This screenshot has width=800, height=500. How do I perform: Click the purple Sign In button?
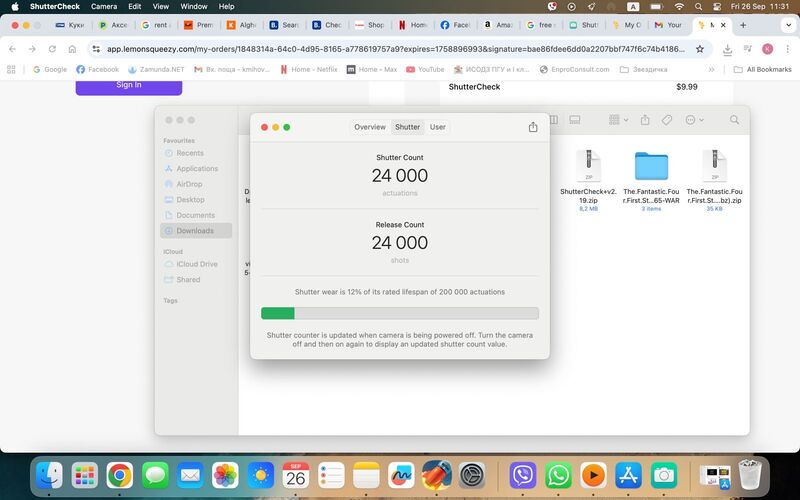[129, 85]
